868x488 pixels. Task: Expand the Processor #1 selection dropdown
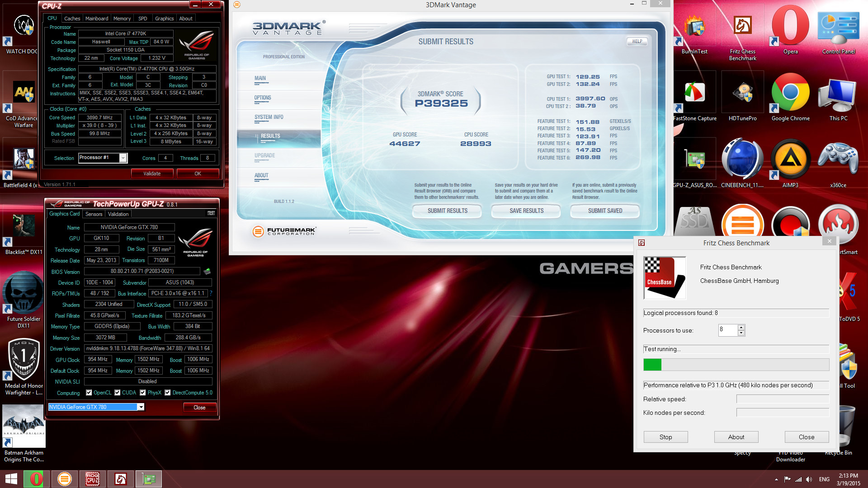click(x=123, y=158)
